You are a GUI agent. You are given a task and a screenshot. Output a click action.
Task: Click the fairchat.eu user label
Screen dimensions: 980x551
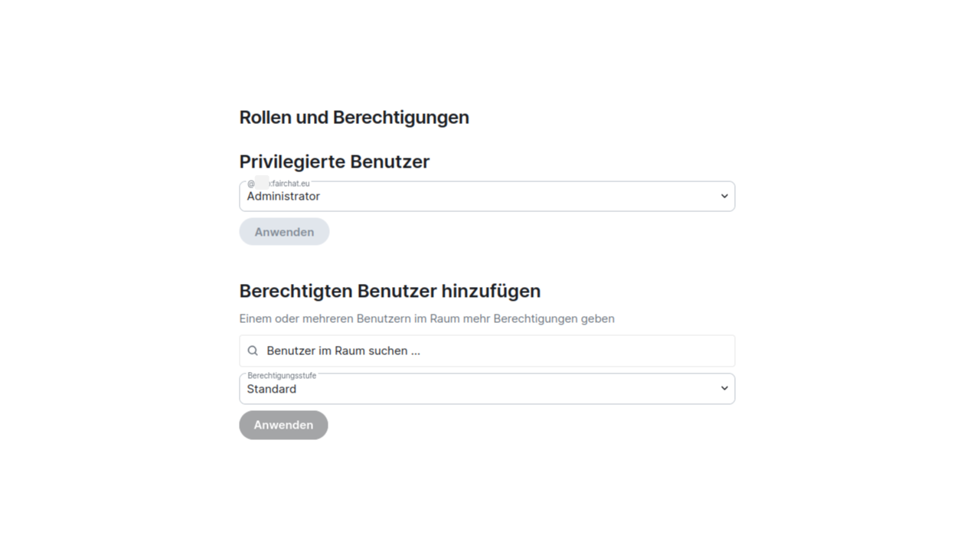coord(279,184)
